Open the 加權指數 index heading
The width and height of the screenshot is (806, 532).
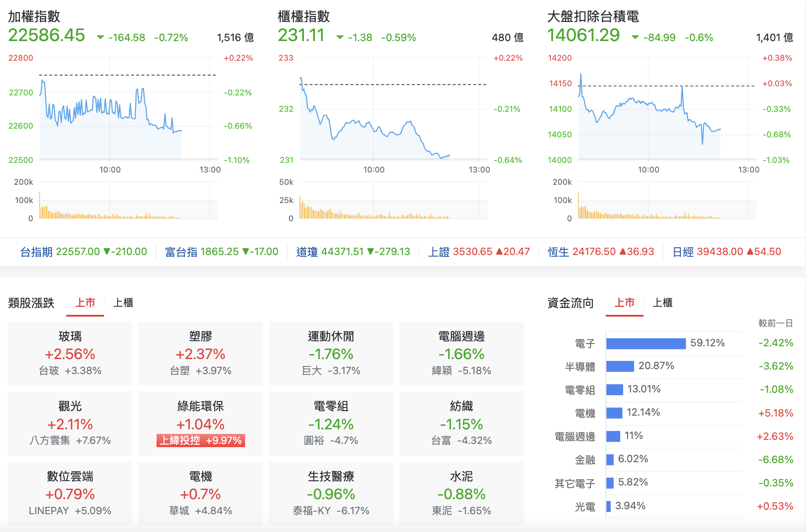pos(34,16)
